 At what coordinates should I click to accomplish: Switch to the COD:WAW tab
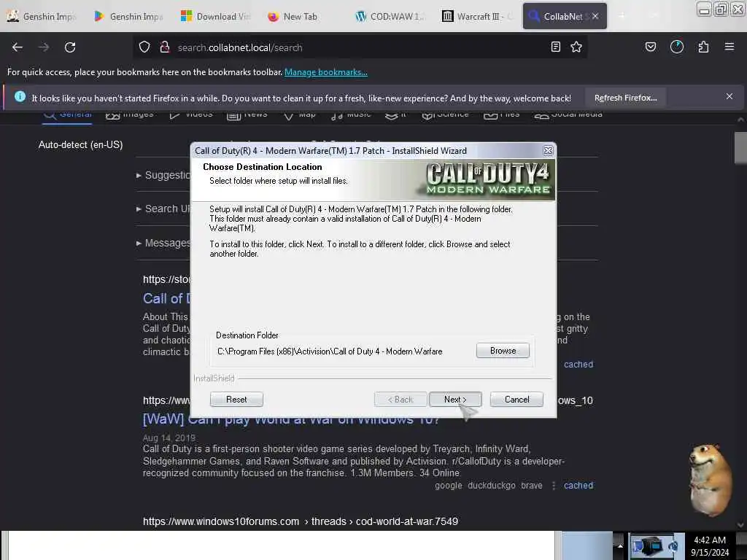click(390, 16)
